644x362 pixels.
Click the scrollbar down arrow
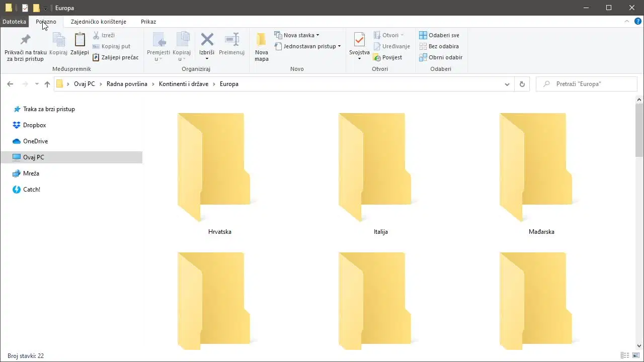click(639, 345)
